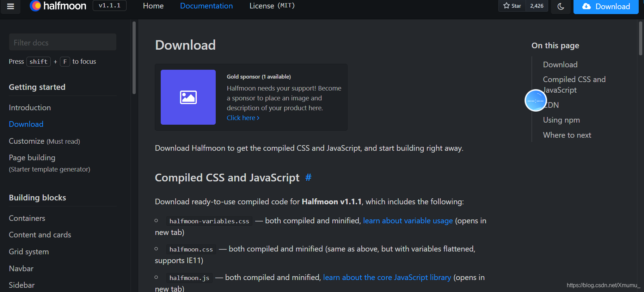Click the halfmoon-variables.css code label
This screenshot has width=644, height=292.
click(x=209, y=221)
